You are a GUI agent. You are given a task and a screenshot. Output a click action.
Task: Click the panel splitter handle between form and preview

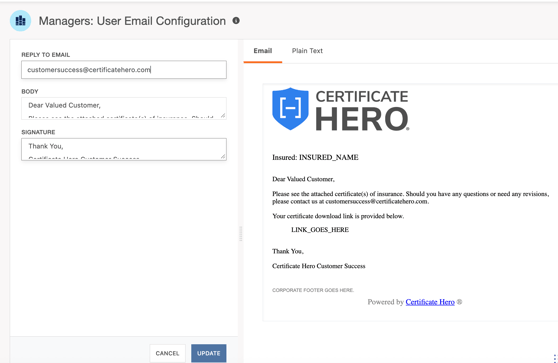(241, 234)
